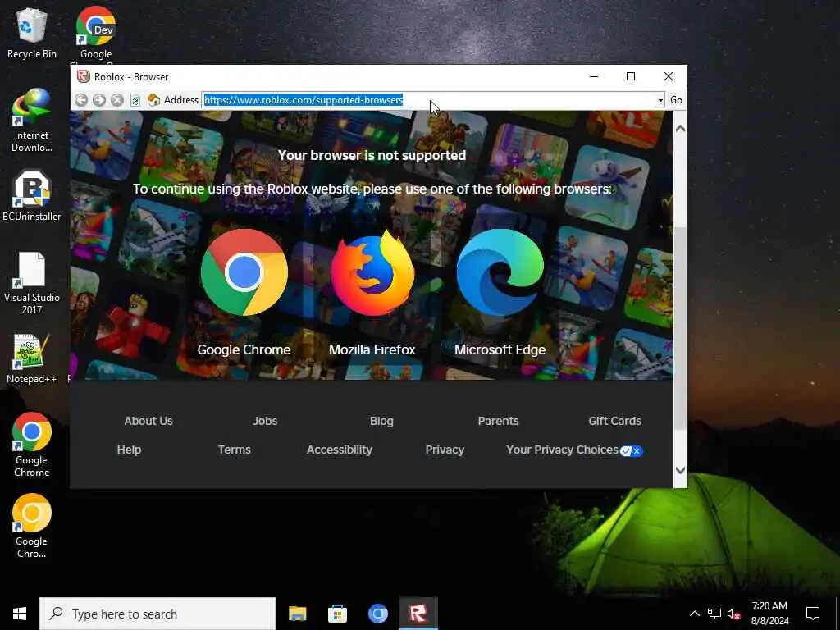The height and width of the screenshot is (630, 840).
Task: Select the Google Chrome Dev desktop icon
Action: click(96, 33)
